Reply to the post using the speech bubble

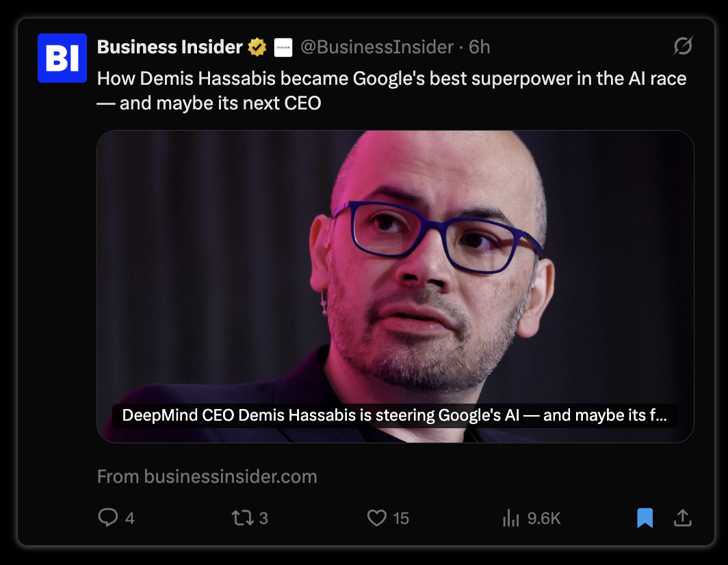click(107, 518)
